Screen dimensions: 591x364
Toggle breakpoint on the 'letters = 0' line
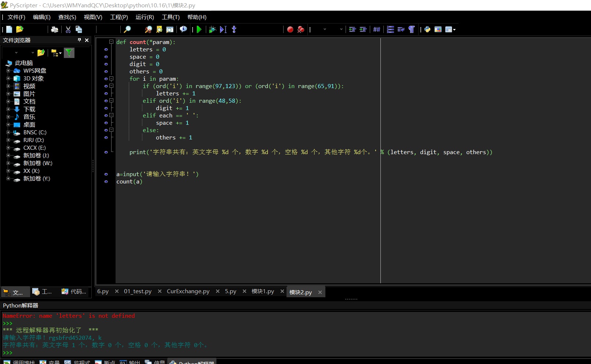[106, 50]
